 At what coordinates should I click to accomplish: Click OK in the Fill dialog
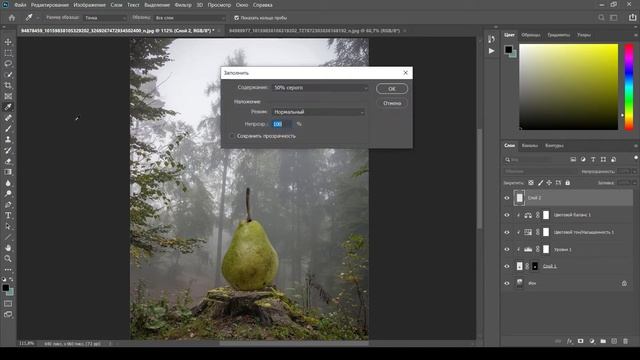tap(392, 89)
